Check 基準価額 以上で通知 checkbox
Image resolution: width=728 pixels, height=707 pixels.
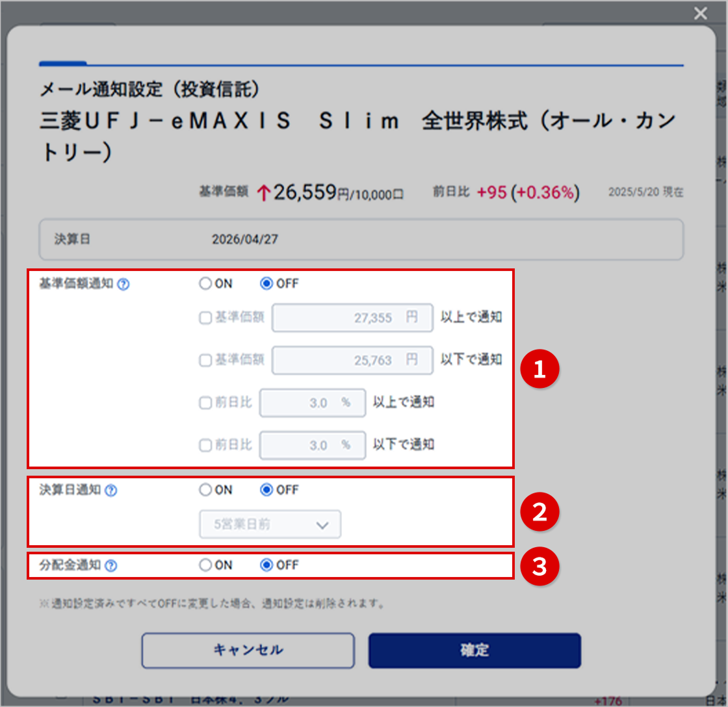point(205,318)
